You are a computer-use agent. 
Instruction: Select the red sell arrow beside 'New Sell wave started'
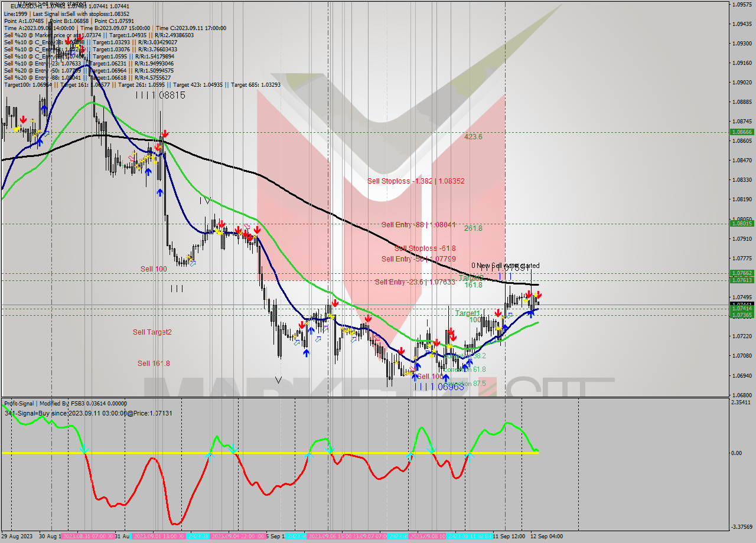[x=529, y=295]
